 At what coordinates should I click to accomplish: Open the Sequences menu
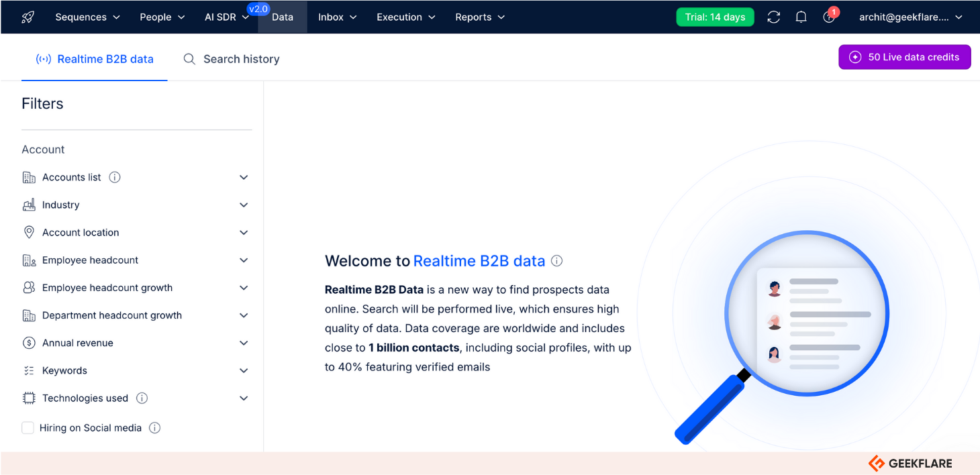(87, 17)
